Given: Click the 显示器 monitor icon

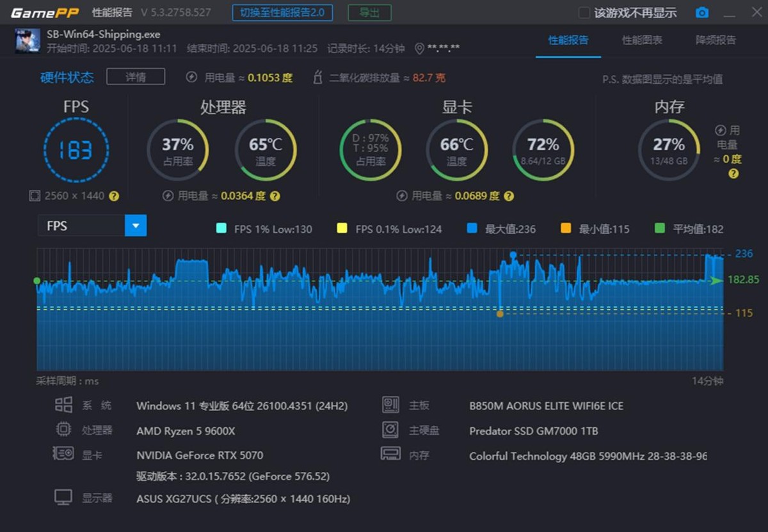Looking at the screenshot, I should pyautogui.click(x=63, y=497).
